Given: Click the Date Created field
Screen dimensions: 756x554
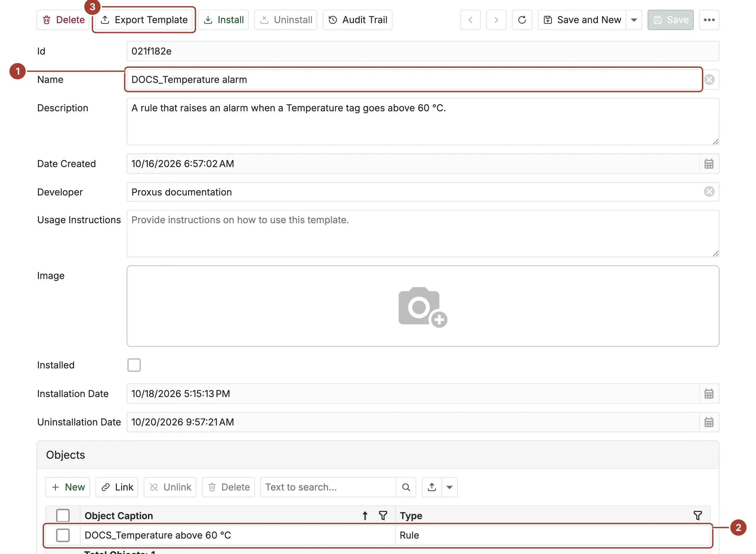Looking at the screenshot, I should pyautogui.click(x=413, y=164).
